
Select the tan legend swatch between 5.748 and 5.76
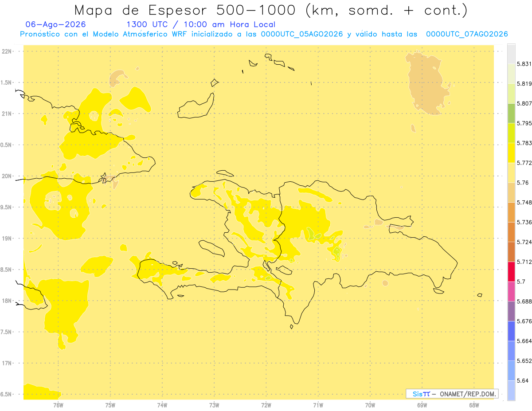point(511,192)
